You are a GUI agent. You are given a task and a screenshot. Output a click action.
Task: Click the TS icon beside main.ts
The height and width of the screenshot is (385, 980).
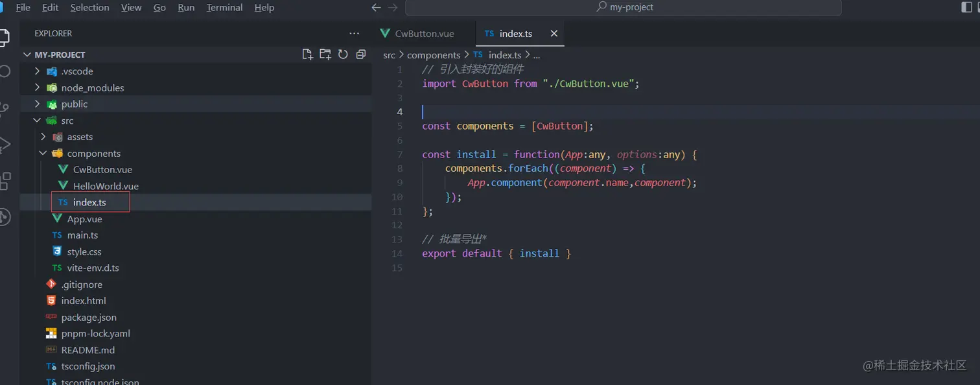coord(57,235)
